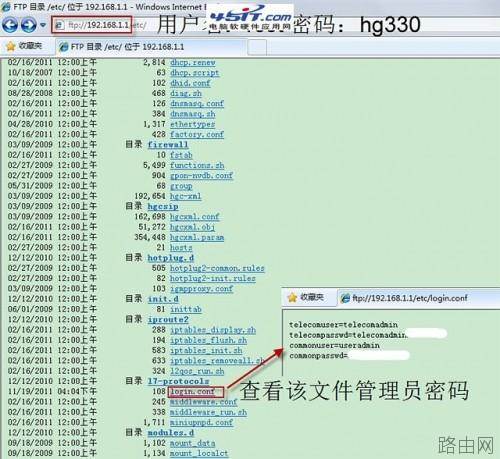Screen dimensions: 500x459
Task: Open the modules.d directory
Action: click(171, 433)
